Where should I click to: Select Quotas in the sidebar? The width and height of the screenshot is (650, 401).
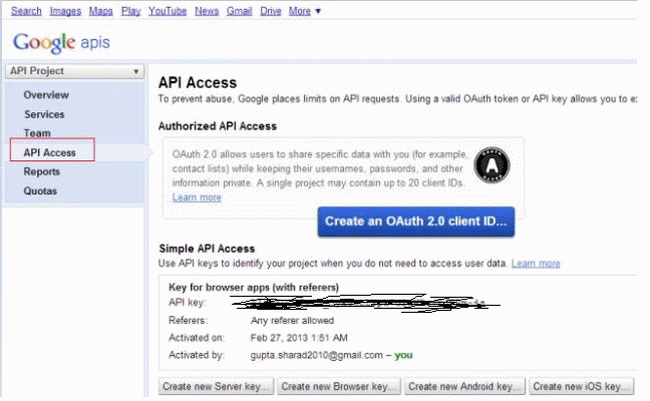40,191
